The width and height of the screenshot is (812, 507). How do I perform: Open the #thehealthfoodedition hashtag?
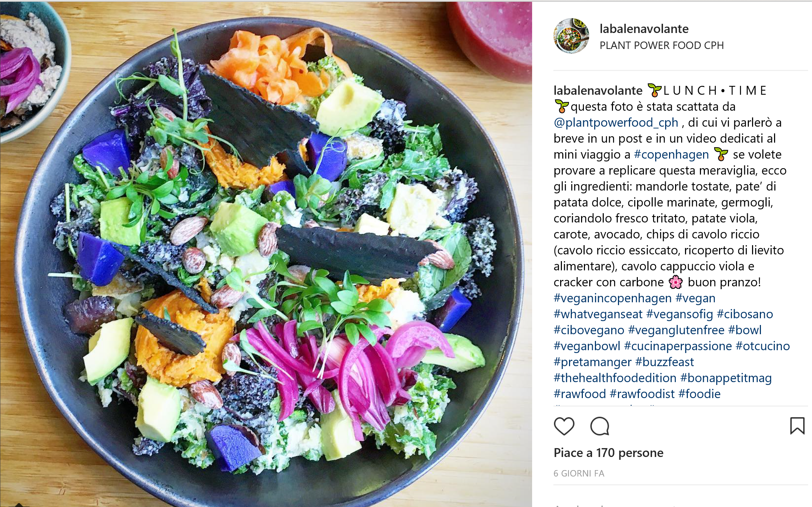coord(615,378)
